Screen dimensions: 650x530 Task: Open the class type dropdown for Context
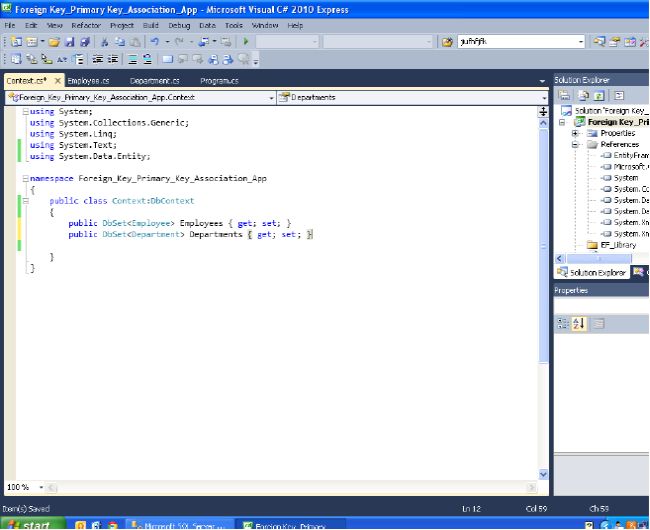[271, 98]
